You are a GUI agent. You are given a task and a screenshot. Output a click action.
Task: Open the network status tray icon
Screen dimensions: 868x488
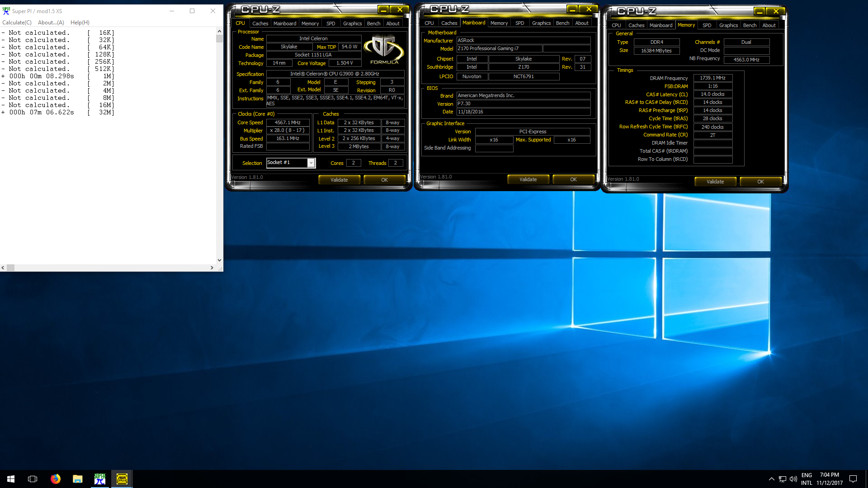tap(783, 479)
